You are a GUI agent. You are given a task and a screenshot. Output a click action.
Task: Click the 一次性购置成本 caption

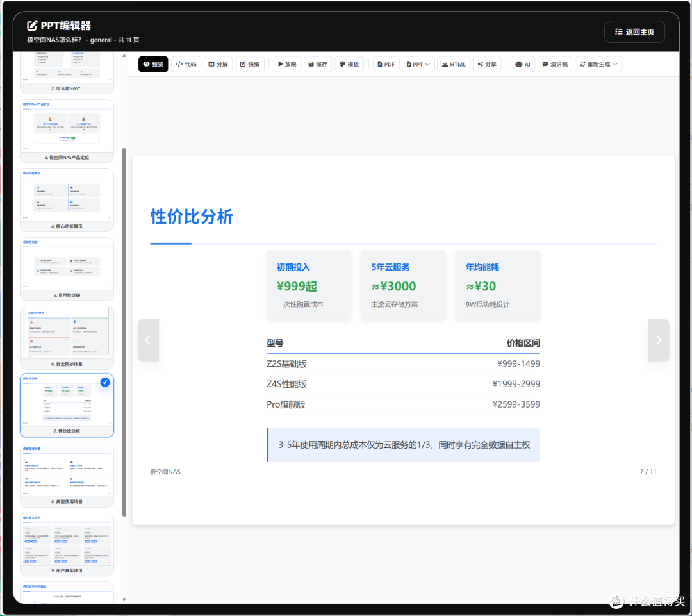pos(300,304)
